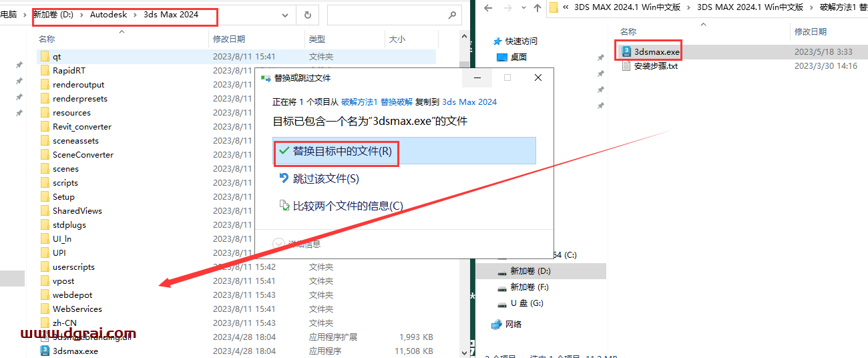
Task: Sort right window by 修改日期 column
Action: coord(811,31)
